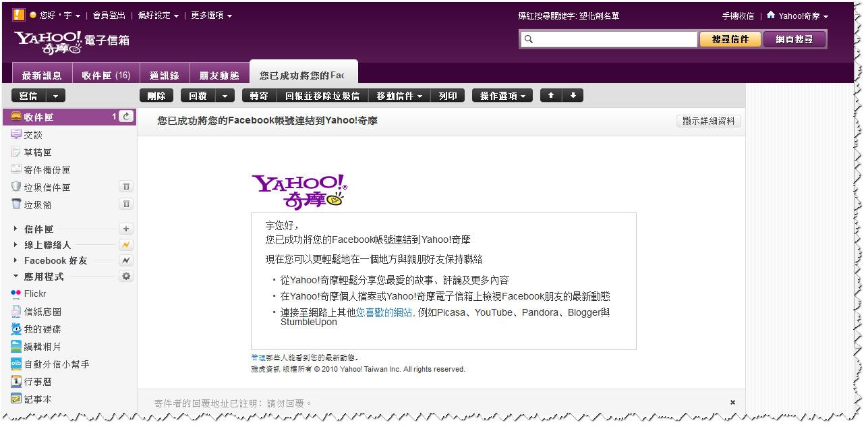Image resolution: width=868 pixels, height=427 pixels.
Task: Add a new folder with the 信件匣 plus icon
Action: click(x=126, y=229)
